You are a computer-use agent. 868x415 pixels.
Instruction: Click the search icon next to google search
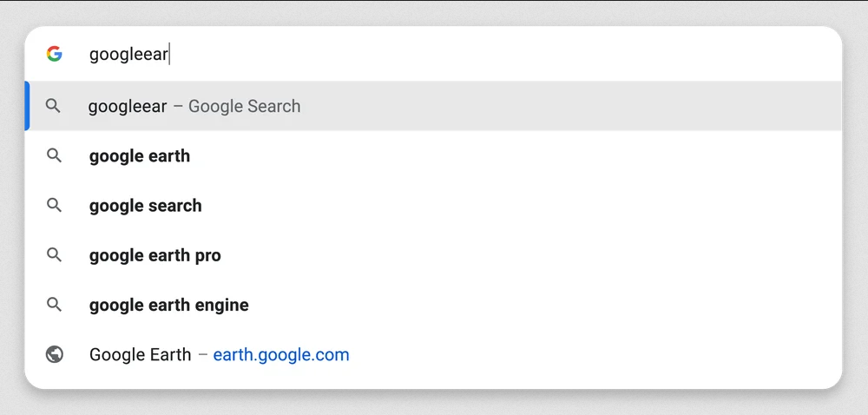pos(54,205)
